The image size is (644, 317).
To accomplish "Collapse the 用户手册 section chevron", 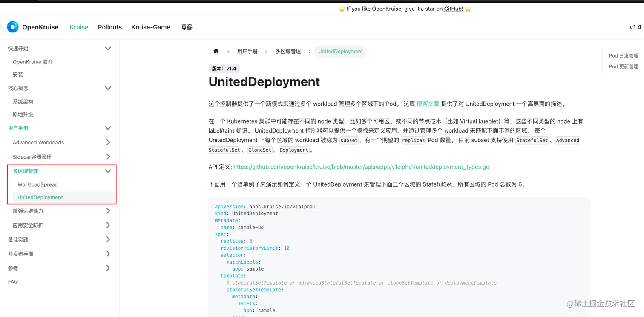I will tap(108, 128).
